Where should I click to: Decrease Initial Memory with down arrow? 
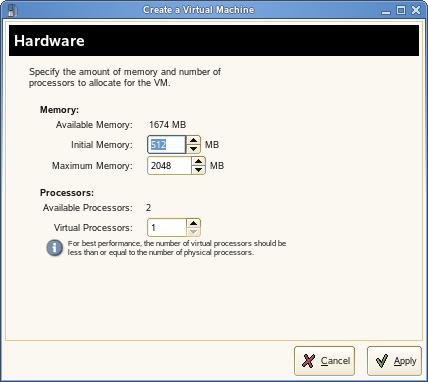coord(193,149)
